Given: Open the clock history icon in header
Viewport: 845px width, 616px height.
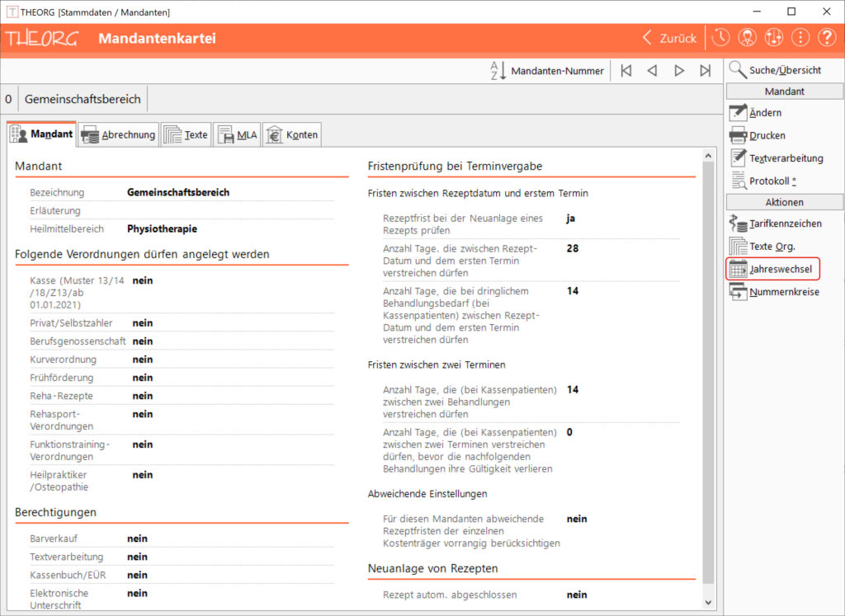Looking at the screenshot, I should [721, 38].
